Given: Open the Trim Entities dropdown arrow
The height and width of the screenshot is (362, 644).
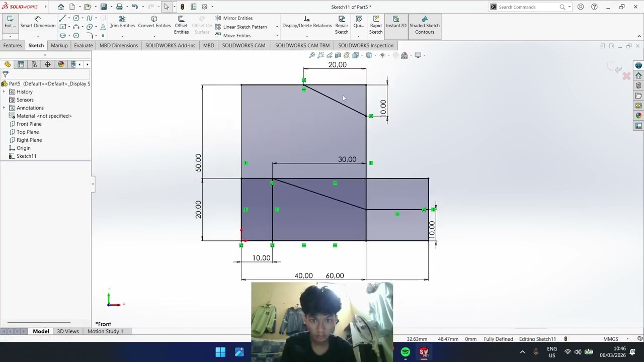Looking at the screenshot, I should point(122,36).
